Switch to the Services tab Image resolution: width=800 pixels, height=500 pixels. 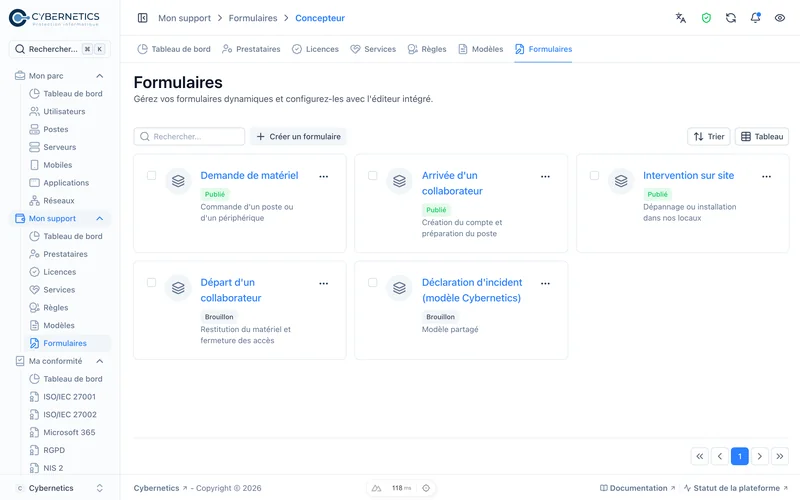(x=373, y=49)
